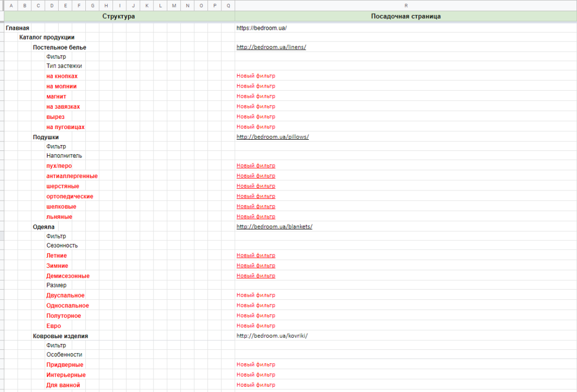The image size is (577, 392).
Task: Select the Каталог продукции cell
Action: click(47, 37)
